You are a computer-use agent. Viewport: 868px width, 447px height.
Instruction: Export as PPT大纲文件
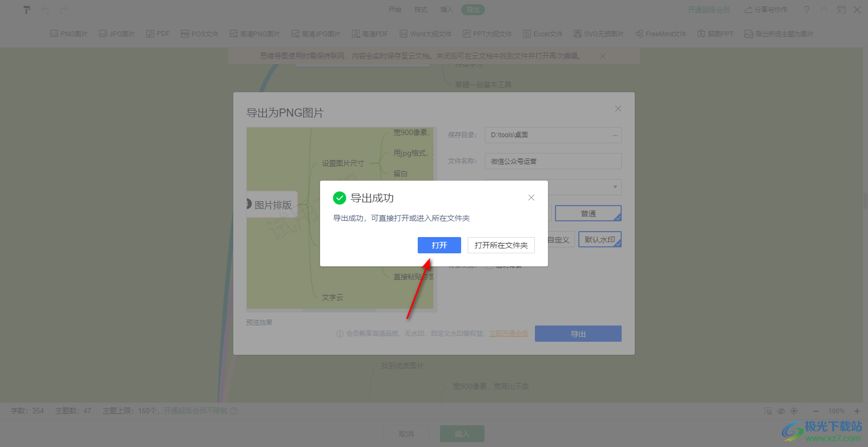[487, 34]
